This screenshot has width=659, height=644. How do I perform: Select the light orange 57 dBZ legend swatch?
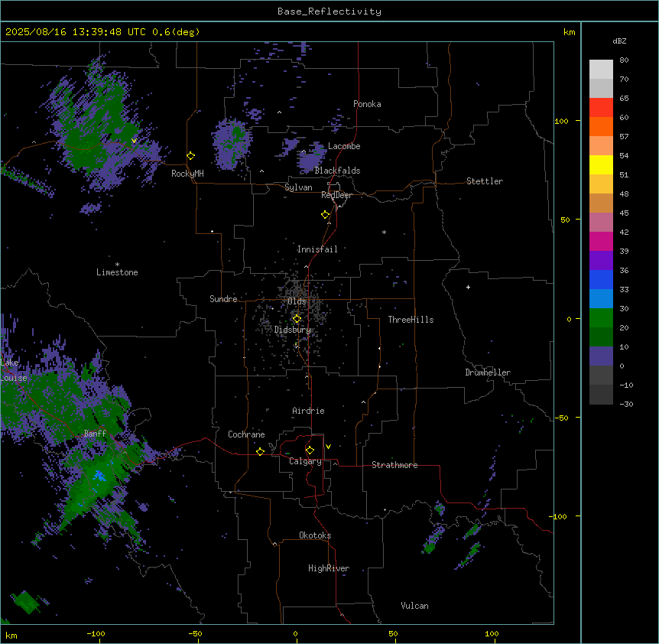tap(601, 146)
